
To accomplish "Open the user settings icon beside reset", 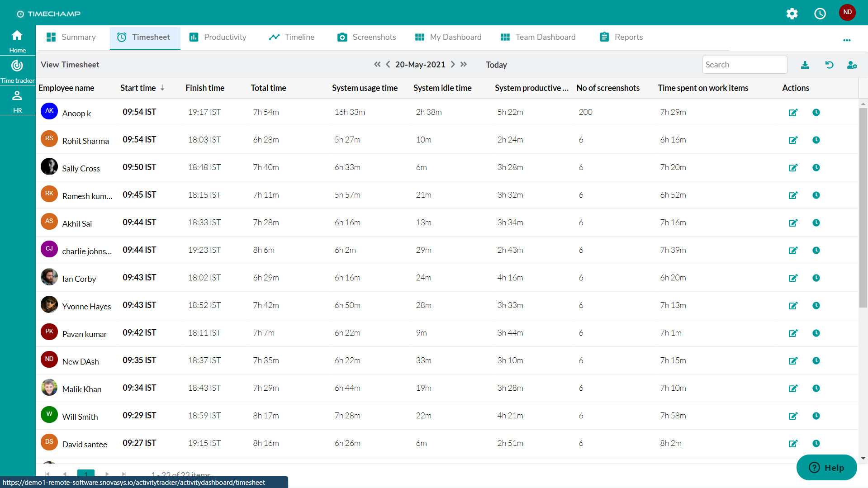I will coord(852,65).
